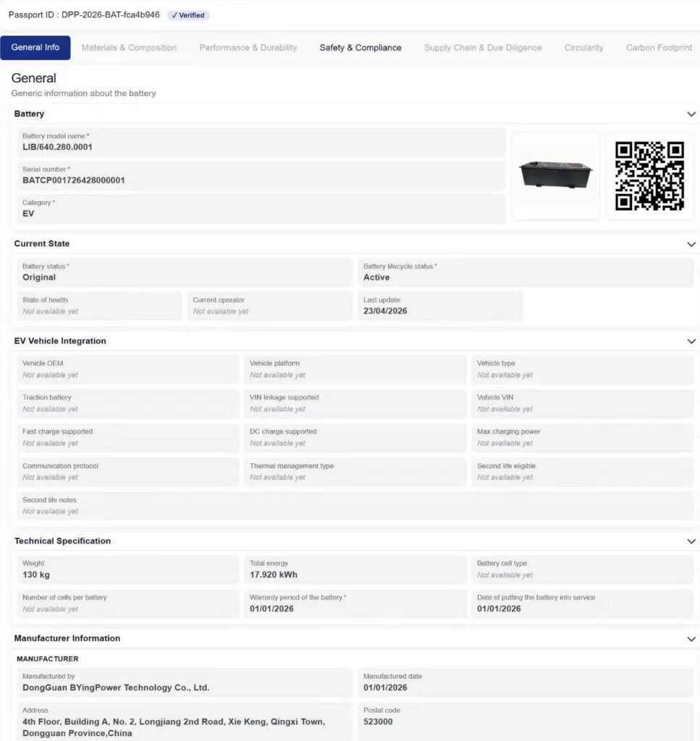Viewport: 700px width, 741px height.
Task: Go to Safety & Compliance tab
Action: click(360, 48)
